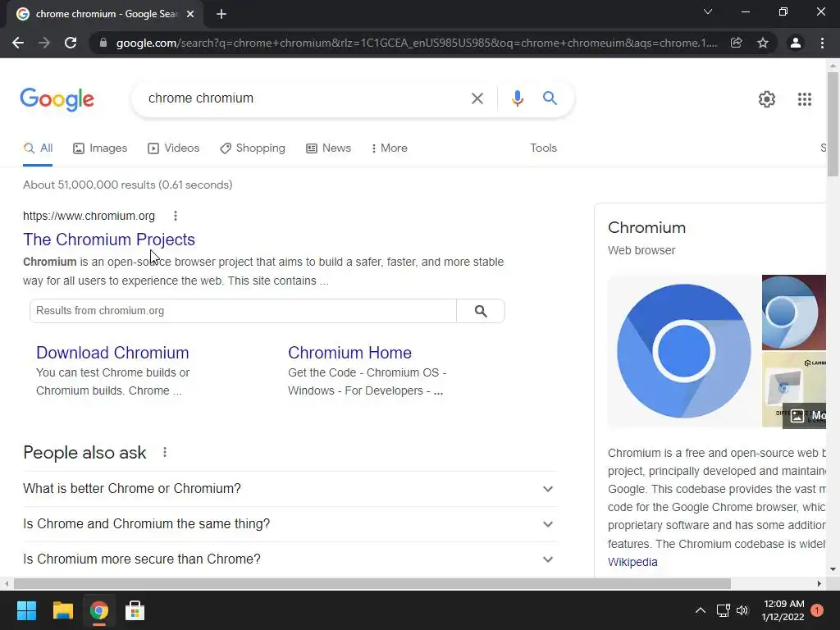This screenshot has height=630, width=840.
Task: Click the Google logo
Action: (x=57, y=99)
